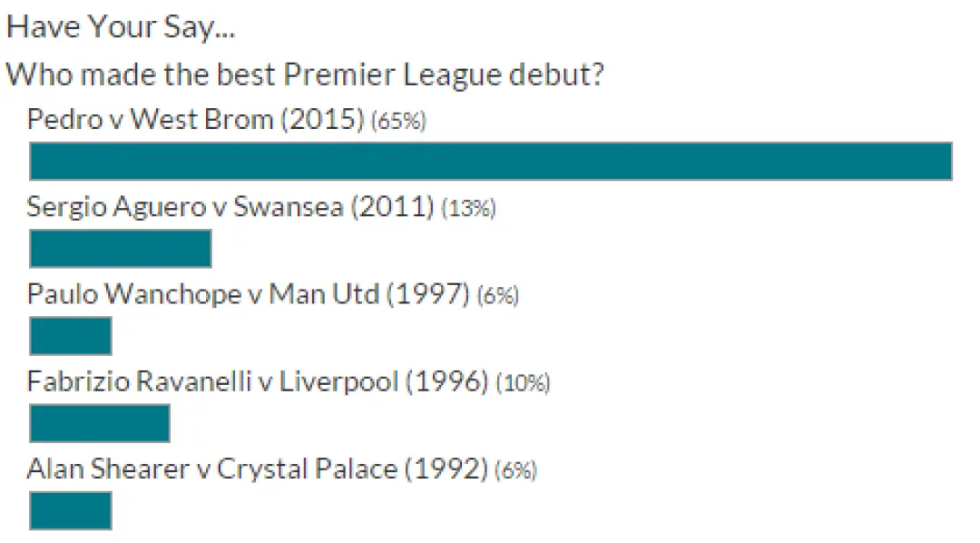Click the Alan Shearer v Crystal Palace result bar
The image size is (980, 543).
(x=71, y=511)
